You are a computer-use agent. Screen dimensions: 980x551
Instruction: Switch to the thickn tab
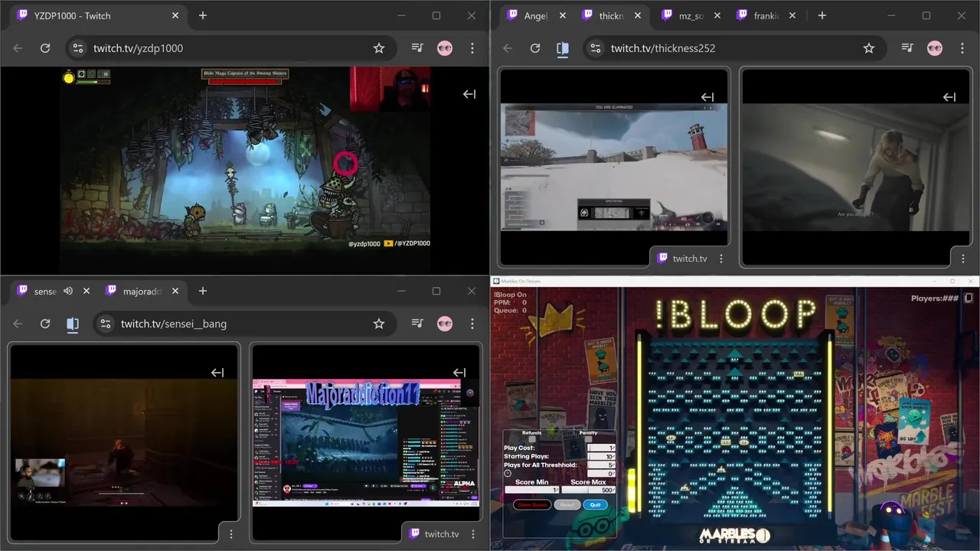(x=611, y=15)
